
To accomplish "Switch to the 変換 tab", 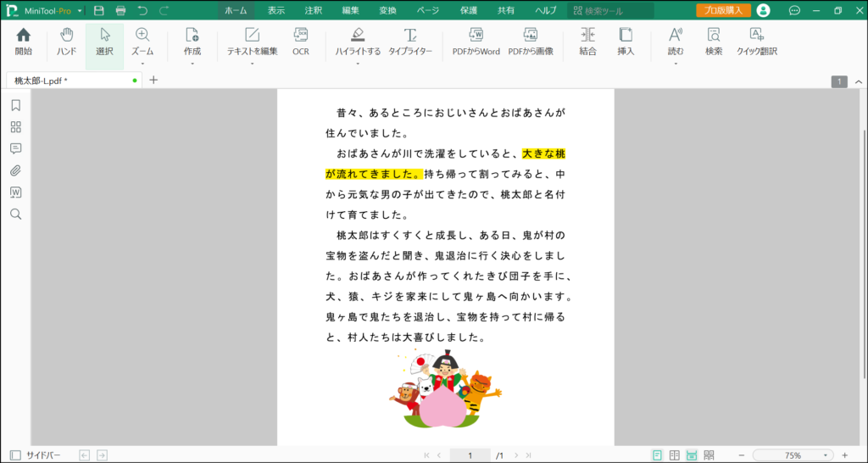I will coord(387,10).
